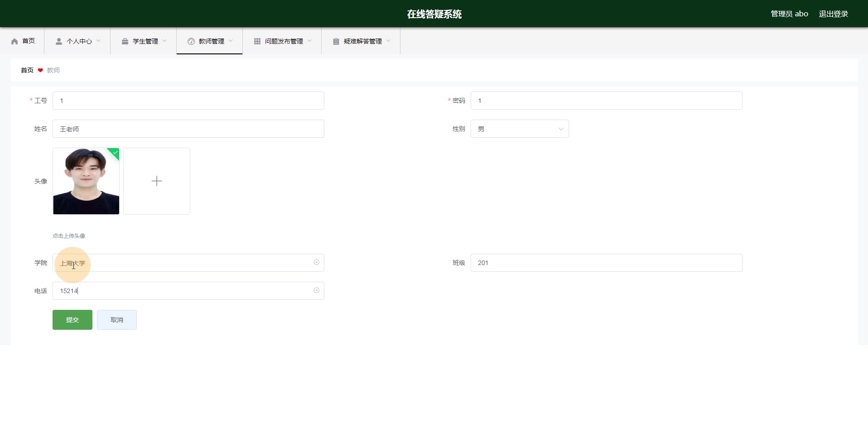Image resolution: width=868 pixels, height=424 pixels.
Task: Expand the 疑难解答管理 menu chevron
Action: [x=388, y=41]
